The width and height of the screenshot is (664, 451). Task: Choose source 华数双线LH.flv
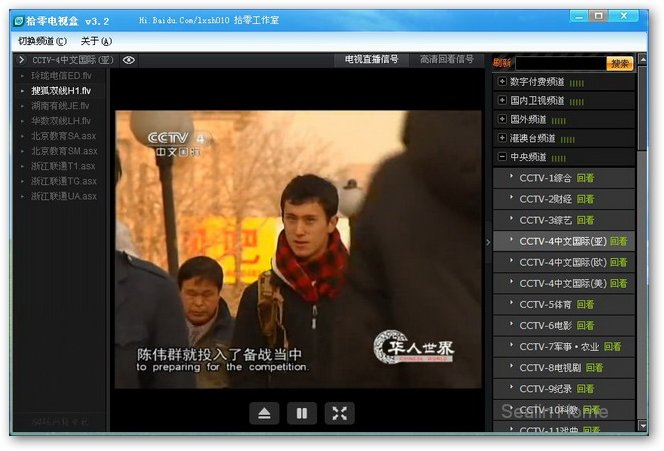tap(61, 121)
